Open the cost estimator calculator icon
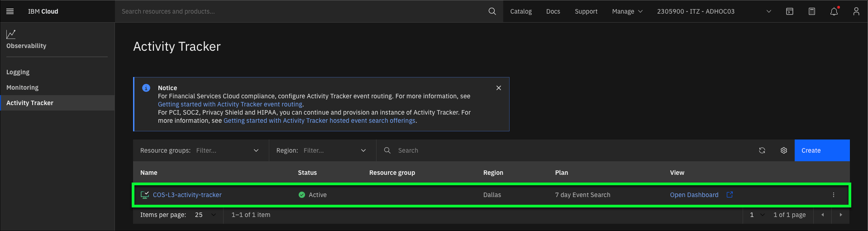The height and width of the screenshot is (231, 868). 812,11
